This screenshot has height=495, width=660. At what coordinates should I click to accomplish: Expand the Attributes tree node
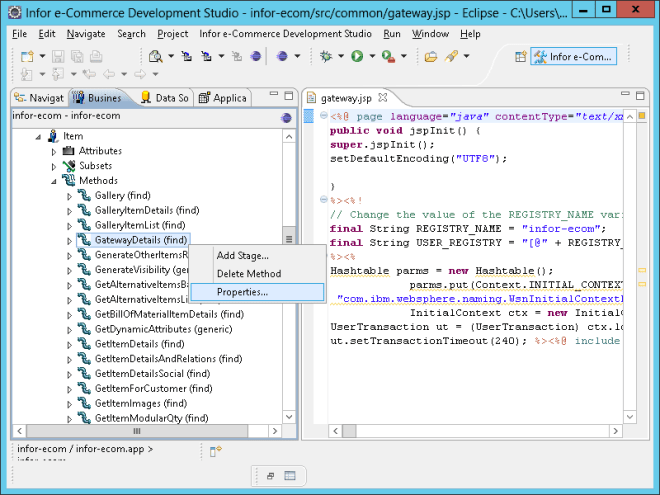pyautogui.click(x=55, y=151)
